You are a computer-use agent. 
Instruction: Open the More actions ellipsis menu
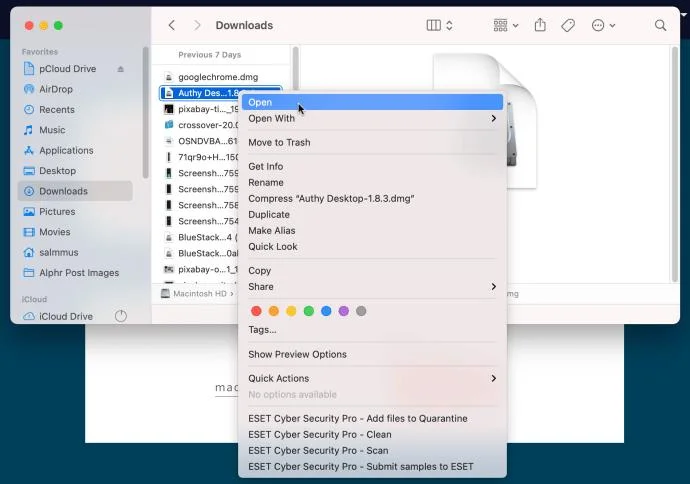tap(602, 26)
